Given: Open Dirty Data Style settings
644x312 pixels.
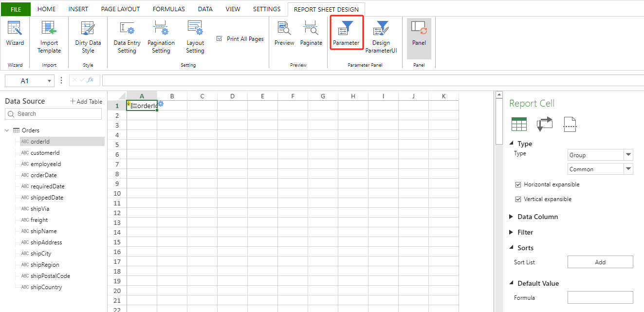Looking at the screenshot, I should tap(88, 37).
